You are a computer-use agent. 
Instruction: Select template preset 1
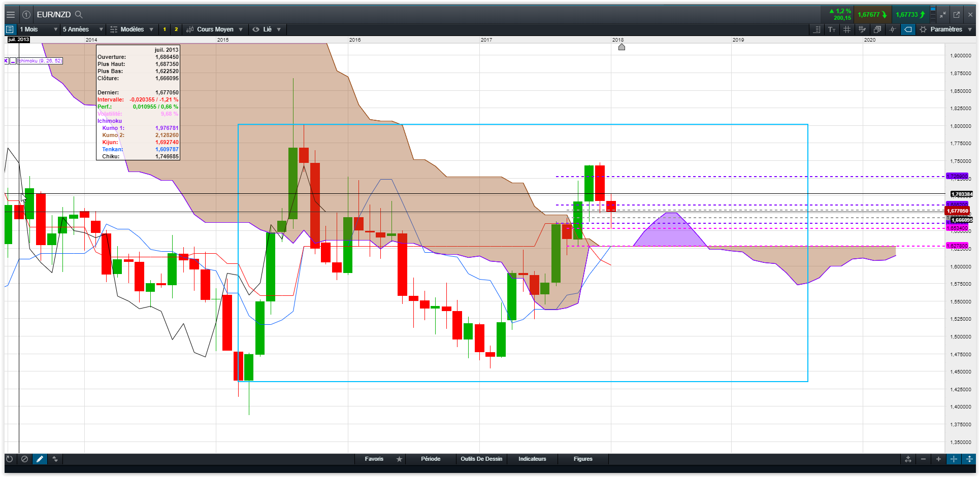pos(165,29)
